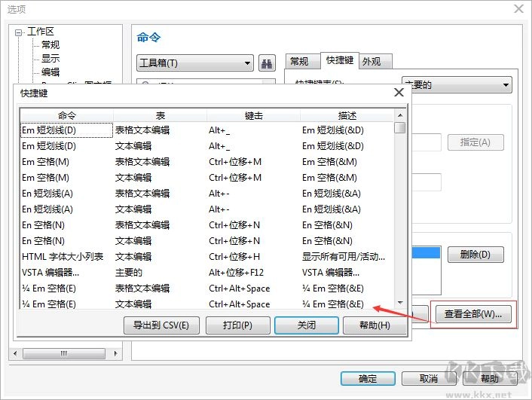Image resolution: width=532 pixels, height=400 pixels.
Task: Switch to the 常规 tab
Action: click(299, 62)
